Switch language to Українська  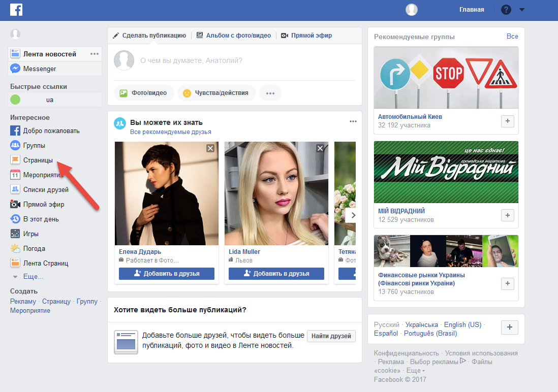422,325
